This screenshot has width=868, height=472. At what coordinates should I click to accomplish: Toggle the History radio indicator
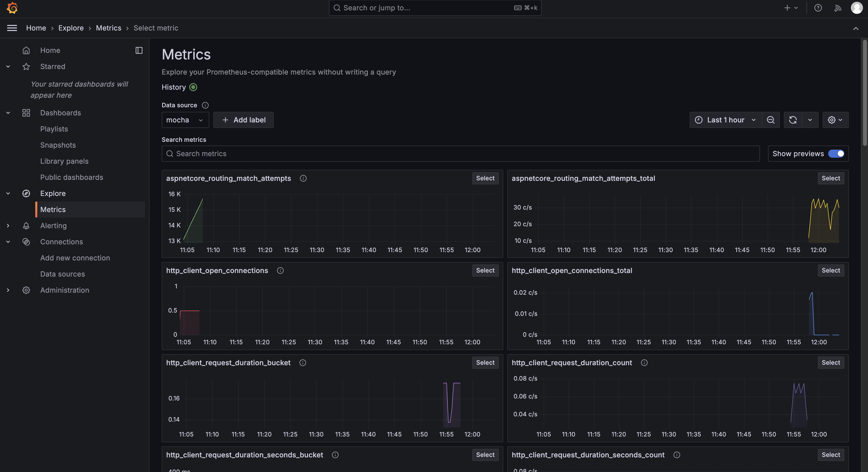click(x=193, y=87)
